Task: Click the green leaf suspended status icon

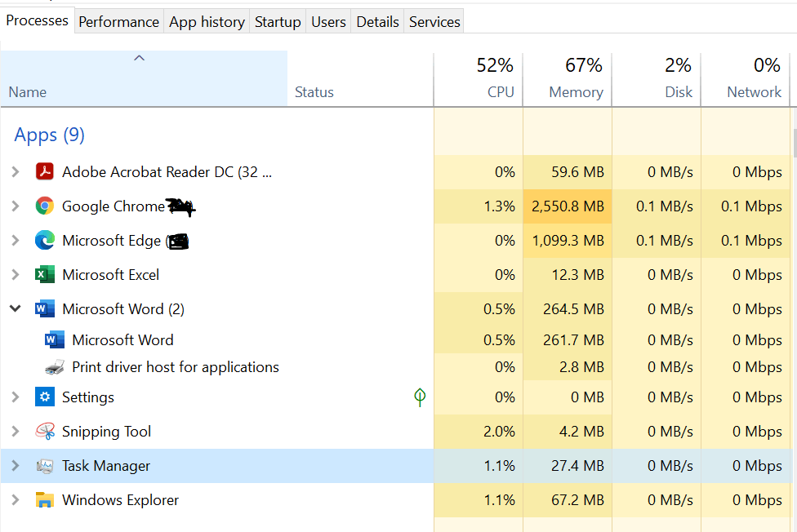Action: click(420, 397)
